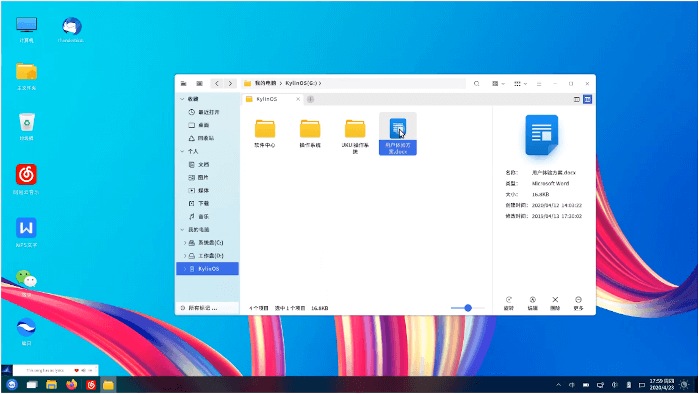700x394 pixels.
Task: Click the second action button in preview pane
Action: (x=532, y=303)
